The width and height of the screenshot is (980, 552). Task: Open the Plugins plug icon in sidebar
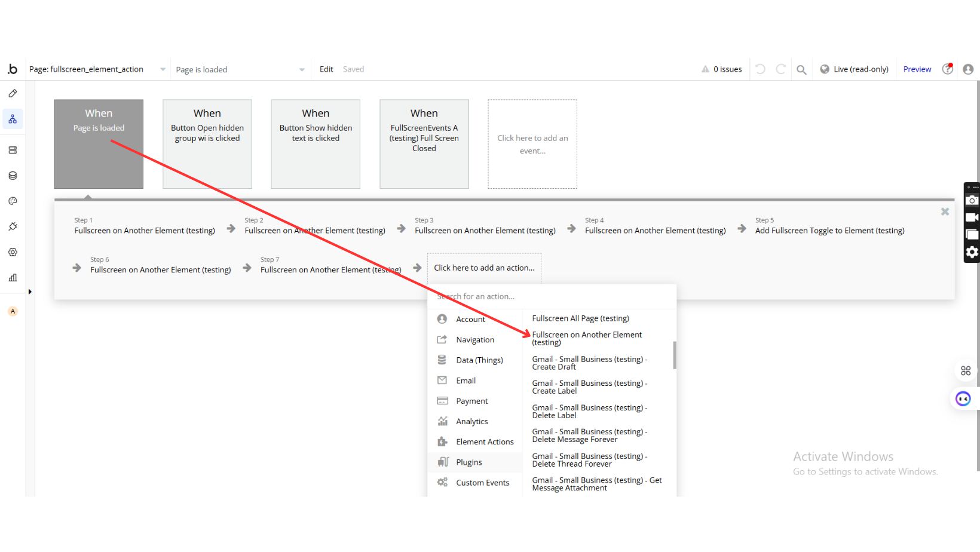click(13, 226)
